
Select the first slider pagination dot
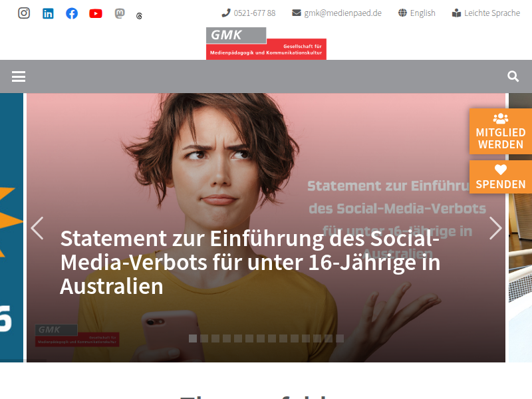[193, 338]
